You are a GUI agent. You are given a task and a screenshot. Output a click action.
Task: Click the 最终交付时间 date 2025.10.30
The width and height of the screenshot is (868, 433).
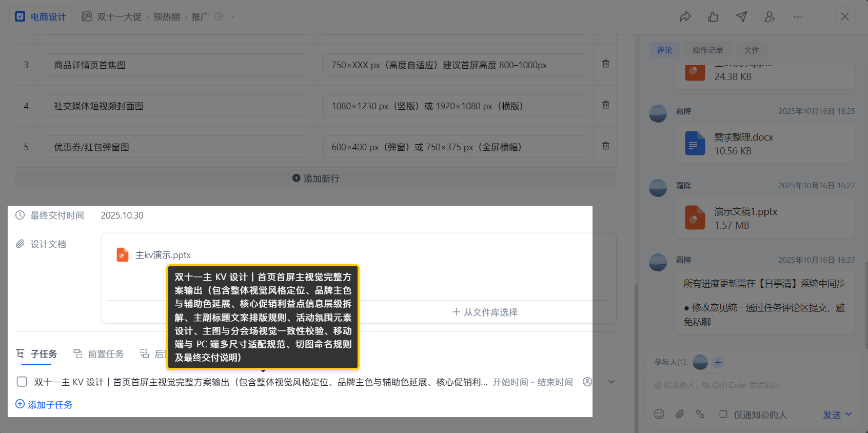coord(122,215)
